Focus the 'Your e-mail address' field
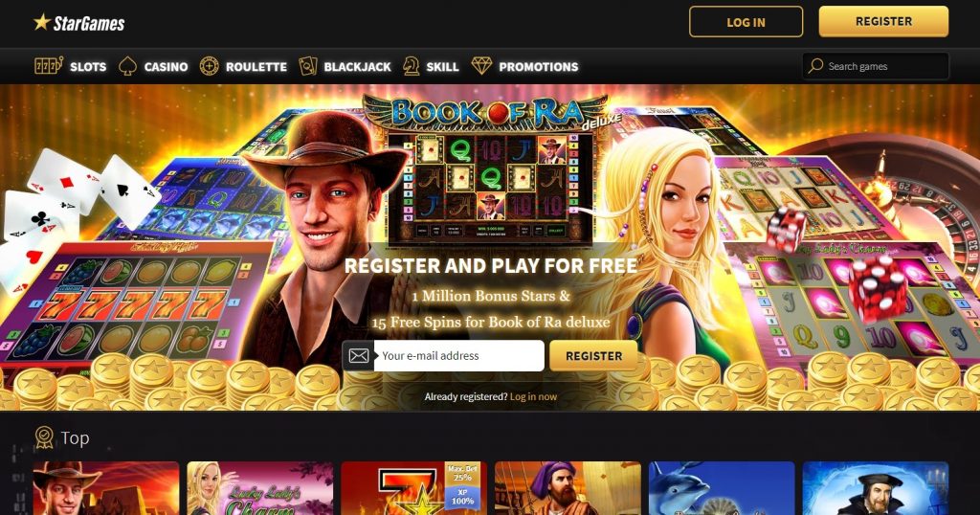This screenshot has width=980, height=515. [x=458, y=356]
